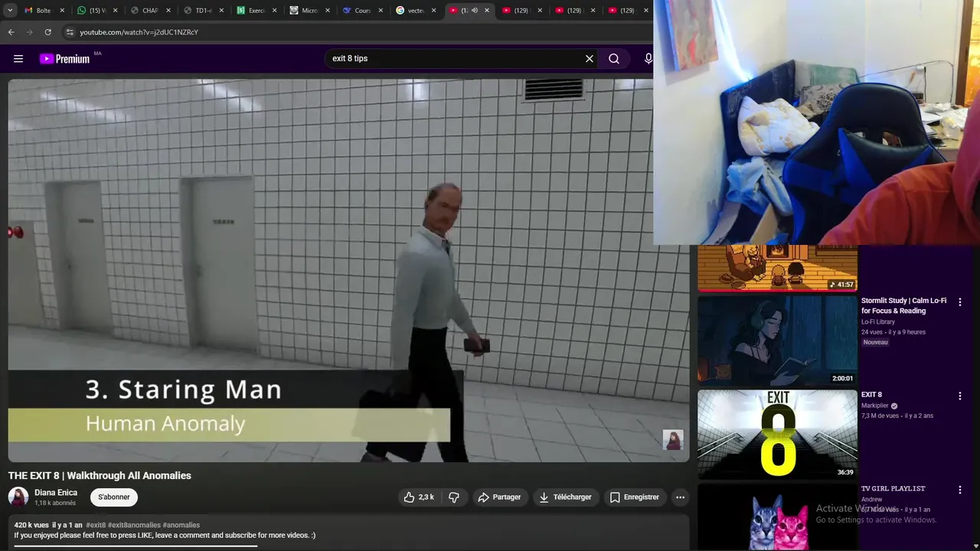980x551 pixels.
Task: Close the active YouTube tab
Action: 487,11
